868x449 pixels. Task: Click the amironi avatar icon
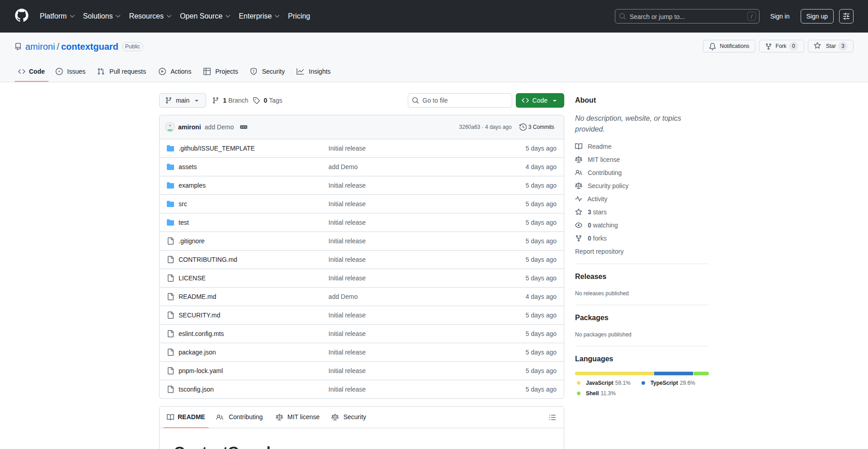coord(170,127)
